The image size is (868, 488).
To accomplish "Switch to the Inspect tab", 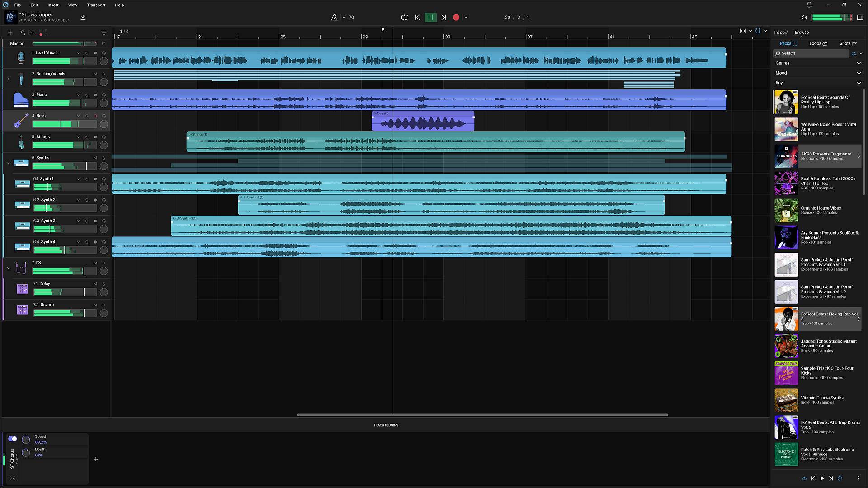I will click(781, 33).
